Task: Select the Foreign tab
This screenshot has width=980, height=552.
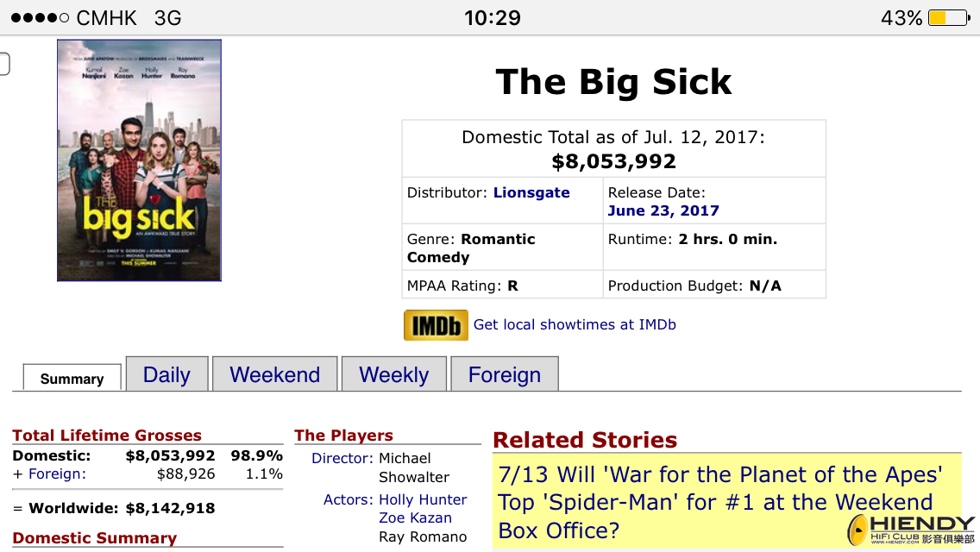Action: point(505,375)
